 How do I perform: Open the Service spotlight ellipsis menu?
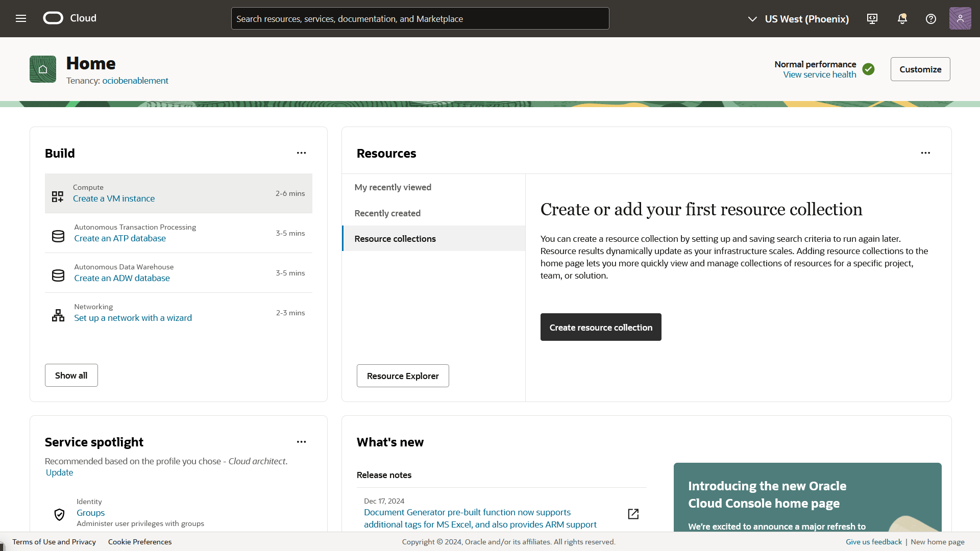click(x=301, y=442)
